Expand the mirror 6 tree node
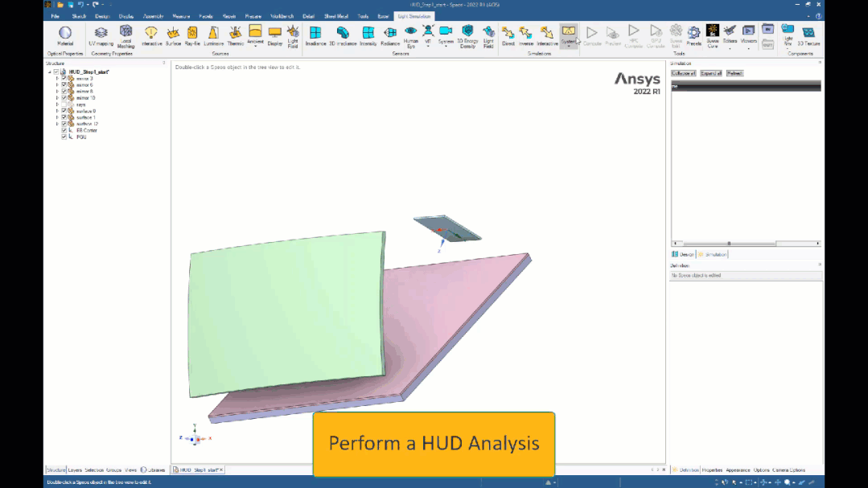 (57, 85)
